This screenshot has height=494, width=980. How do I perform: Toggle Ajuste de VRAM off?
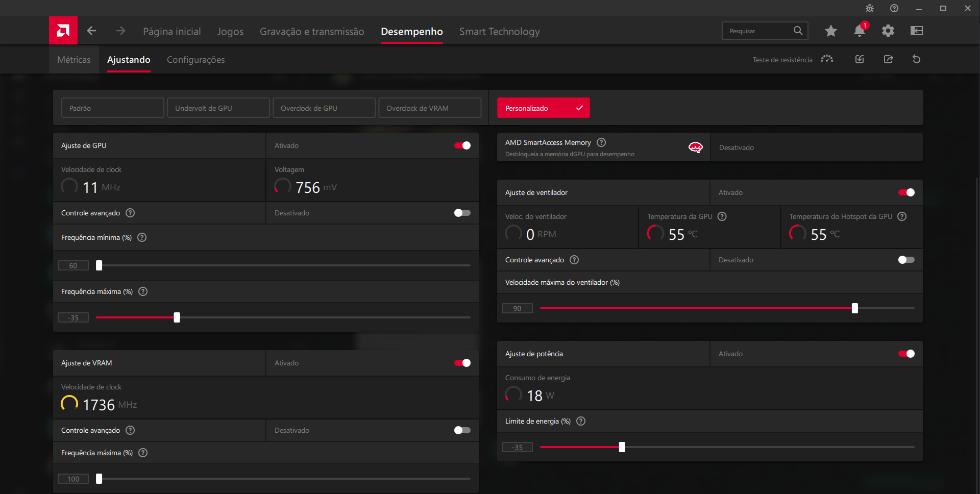[462, 363]
